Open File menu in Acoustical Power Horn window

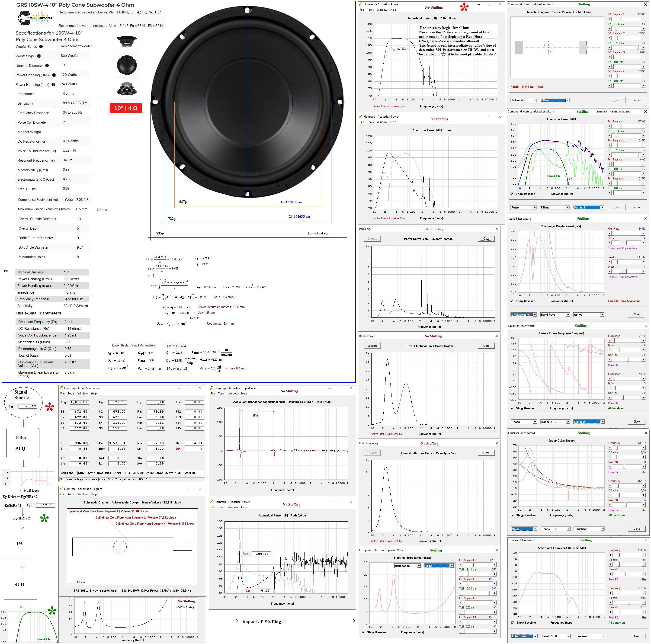pyautogui.click(x=362, y=122)
